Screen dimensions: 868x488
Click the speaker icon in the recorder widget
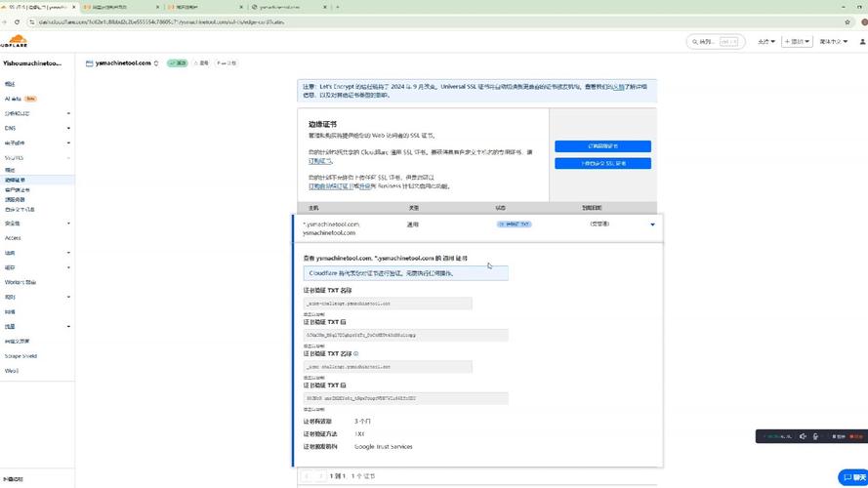[803, 436]
